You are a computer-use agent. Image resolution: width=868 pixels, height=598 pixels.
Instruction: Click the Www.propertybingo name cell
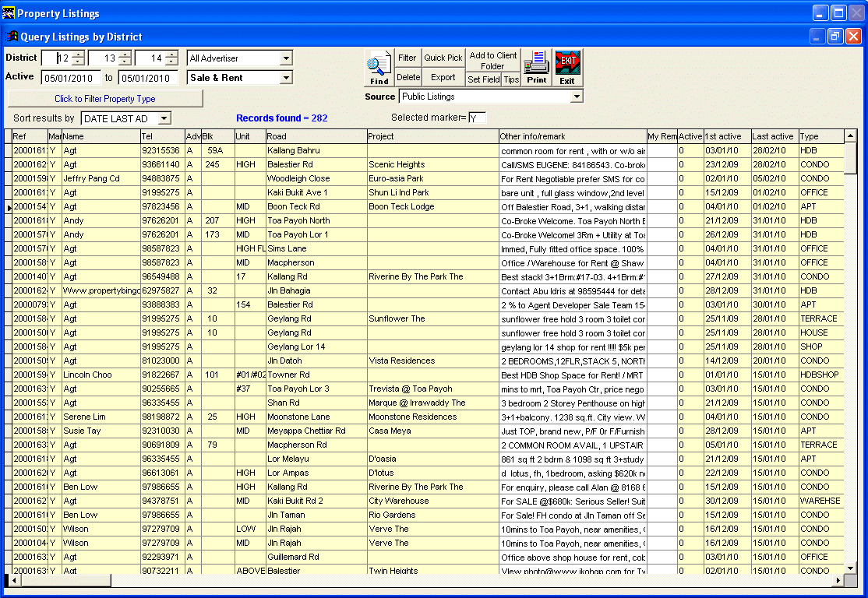(101, 290)
